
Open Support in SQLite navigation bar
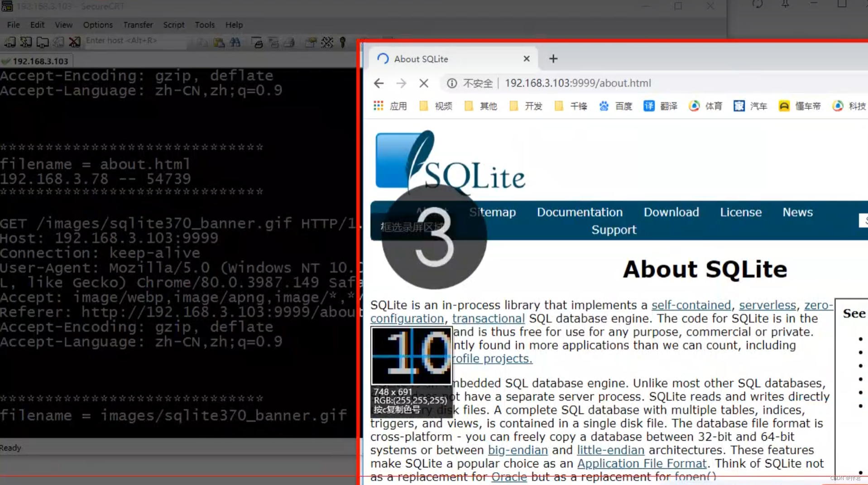point(614,230)
